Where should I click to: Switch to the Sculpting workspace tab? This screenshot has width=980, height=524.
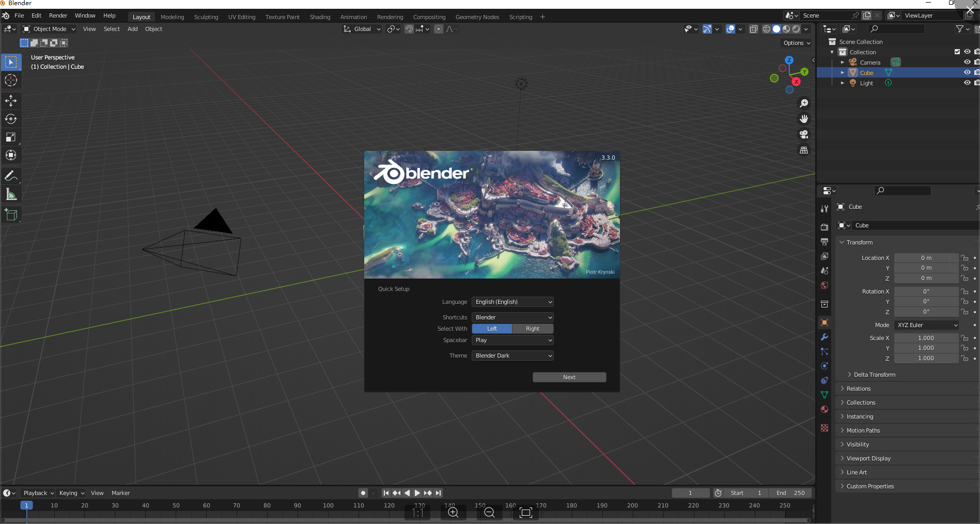(206, 17)
